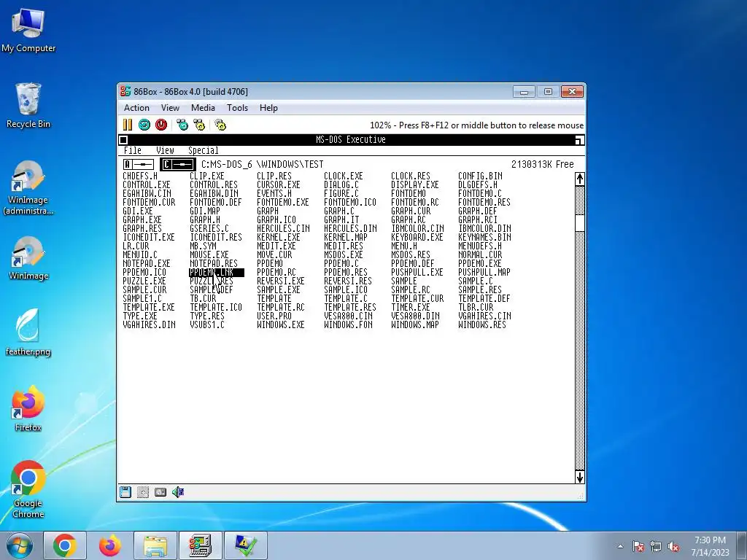
Task: Select feather.png desktop file
Action: point(28,332)
